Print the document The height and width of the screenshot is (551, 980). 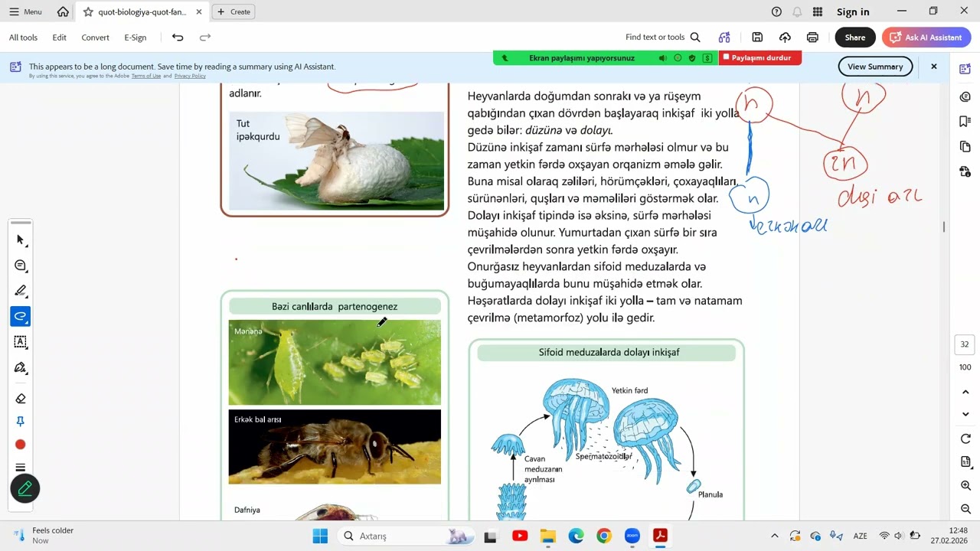click(x=812, y=37)
